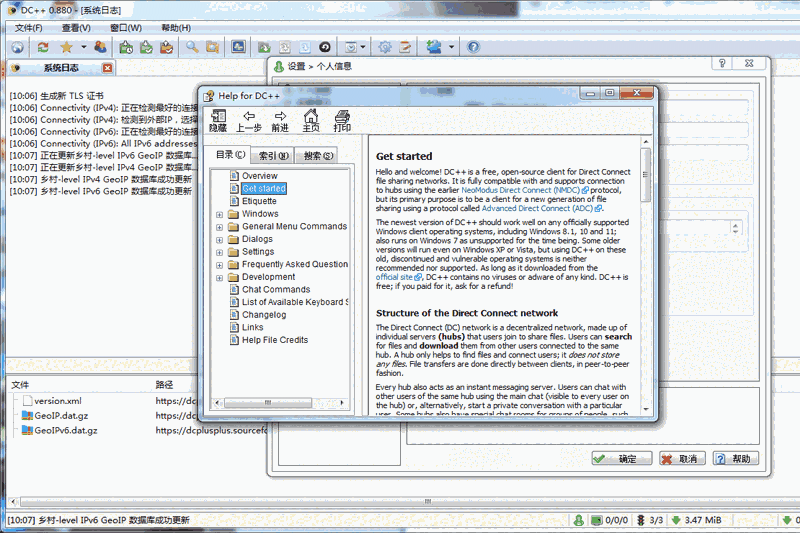Viewport: 800px width, 533px height.
Task: Close the 系统日志 tab with red X
Action: (x=107, y=68)
